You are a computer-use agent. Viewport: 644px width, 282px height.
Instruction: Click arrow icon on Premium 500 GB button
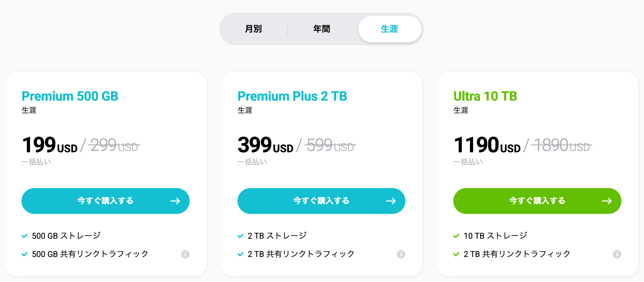pos(175,201)
